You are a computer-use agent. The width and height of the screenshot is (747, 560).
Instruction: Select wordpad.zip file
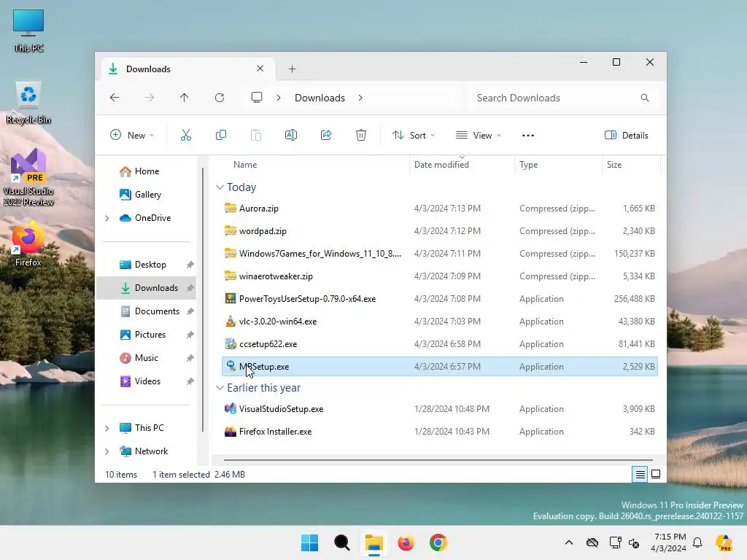[x=440, y=231]
